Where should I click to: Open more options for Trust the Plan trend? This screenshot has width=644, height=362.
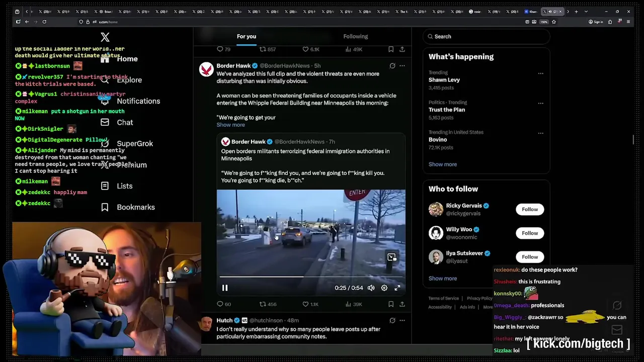click(541, 103)
